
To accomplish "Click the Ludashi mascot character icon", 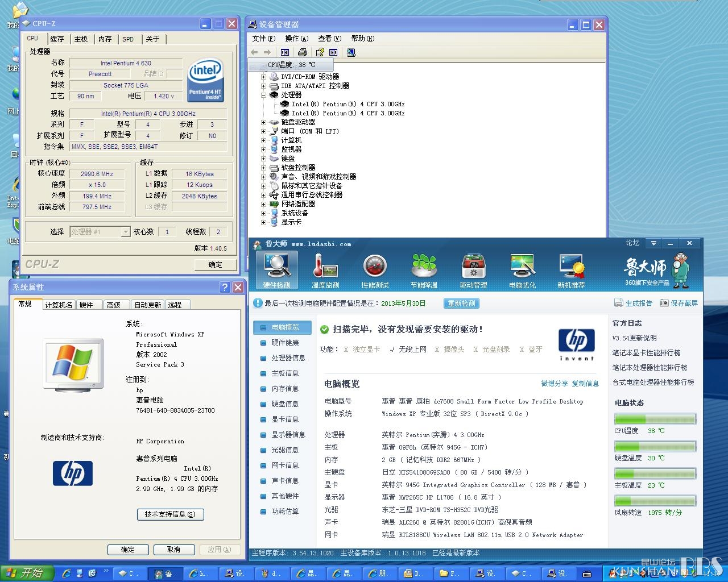I will coord(680,270).
